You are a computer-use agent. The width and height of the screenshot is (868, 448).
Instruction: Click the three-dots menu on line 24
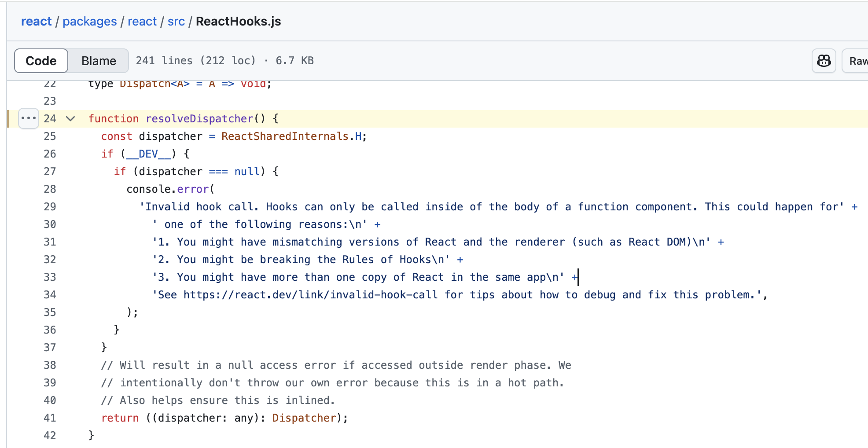(29, 118)
